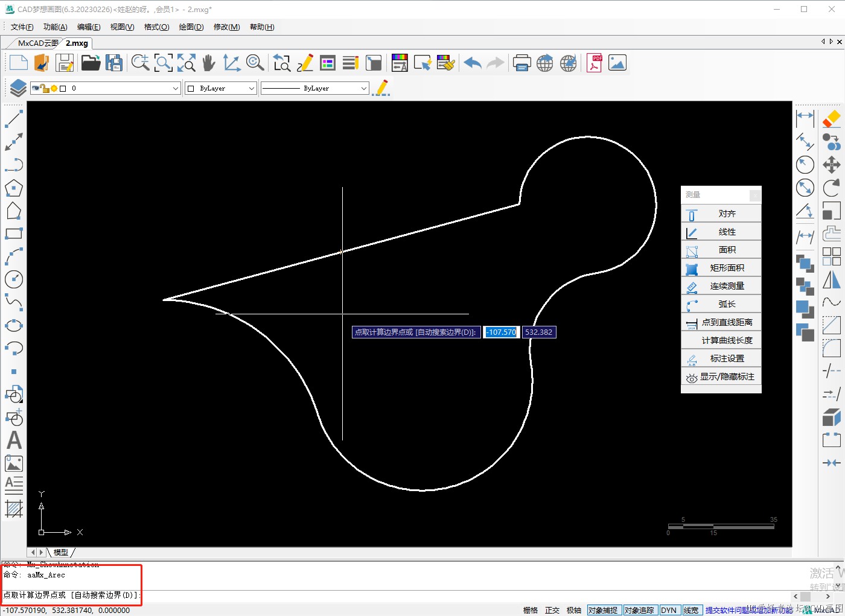Screen dimensions: 845x616
Task: Select the Hatch fill tool
Action: (14, 509)
